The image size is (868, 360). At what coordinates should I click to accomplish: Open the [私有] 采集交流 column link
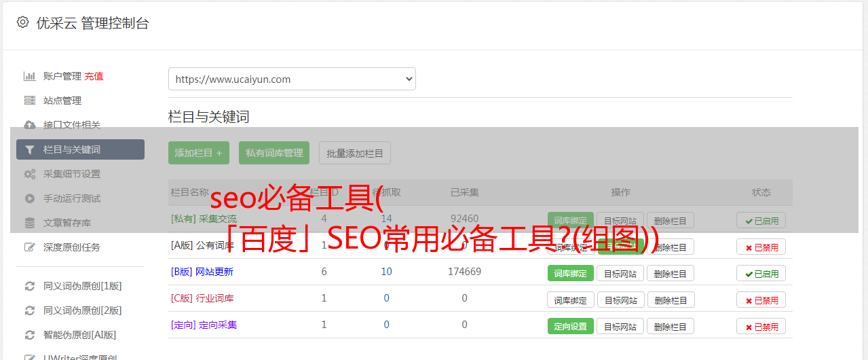[x=204, y=219]
